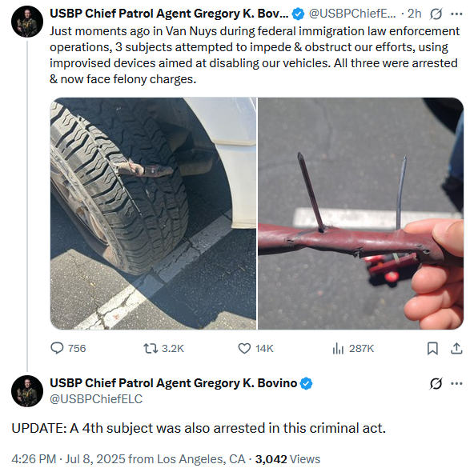Open the photo of hand holding nail device
The image size is (474, 476).
[x=360, y=214]
